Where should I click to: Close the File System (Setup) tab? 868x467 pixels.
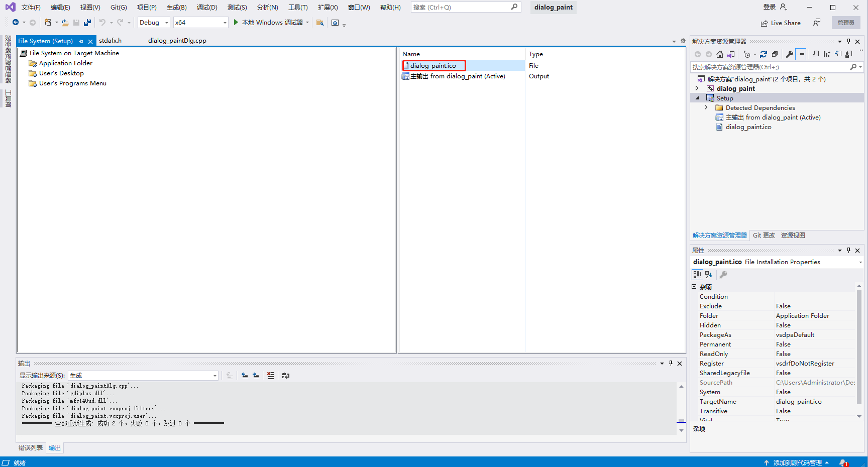pyautogui.click(x=90, y=41)
